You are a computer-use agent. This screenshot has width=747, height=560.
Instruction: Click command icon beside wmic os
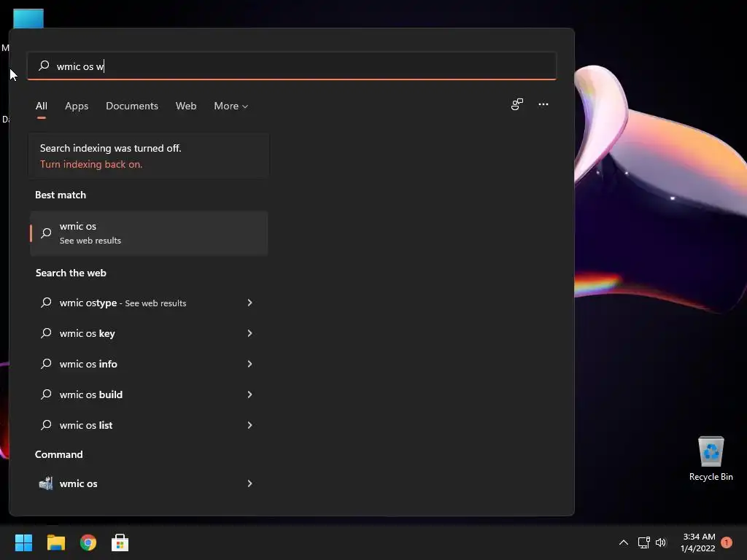(46, 483)
